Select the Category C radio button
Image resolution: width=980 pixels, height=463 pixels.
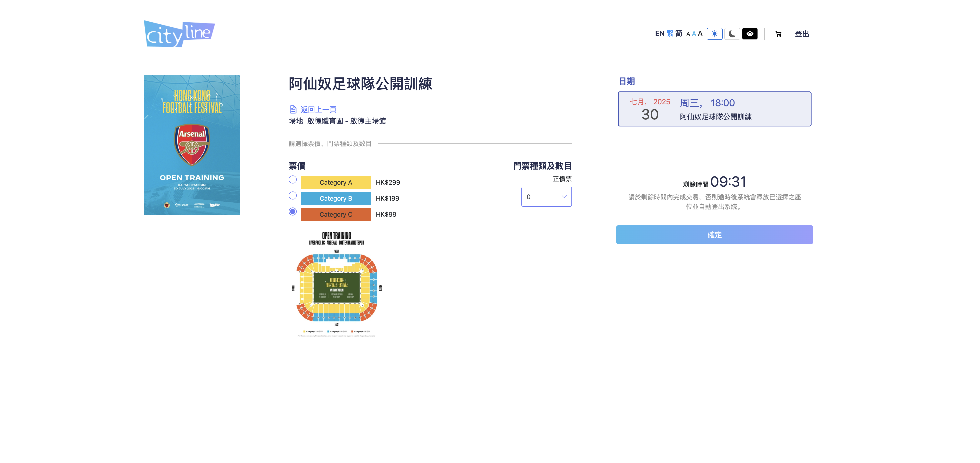[x=293, y=211]
